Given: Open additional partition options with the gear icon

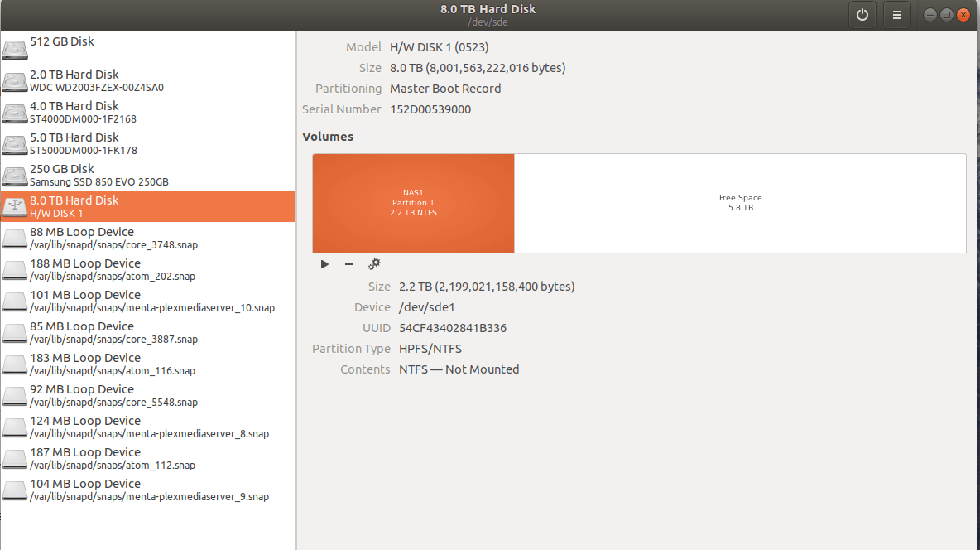Looking at the screenshot, I should click(x=374, y=263).
